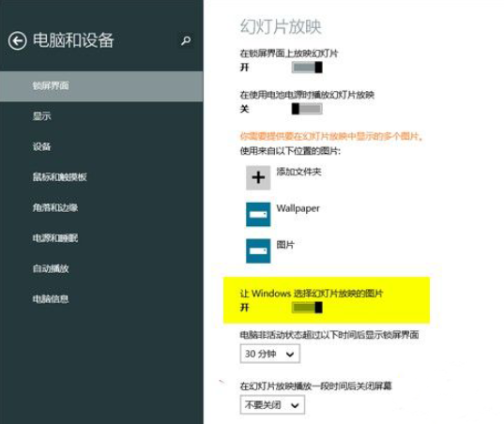Open 鼠标和触摸板 in sidebar
The image size is (504, 424).
(60, 176)
